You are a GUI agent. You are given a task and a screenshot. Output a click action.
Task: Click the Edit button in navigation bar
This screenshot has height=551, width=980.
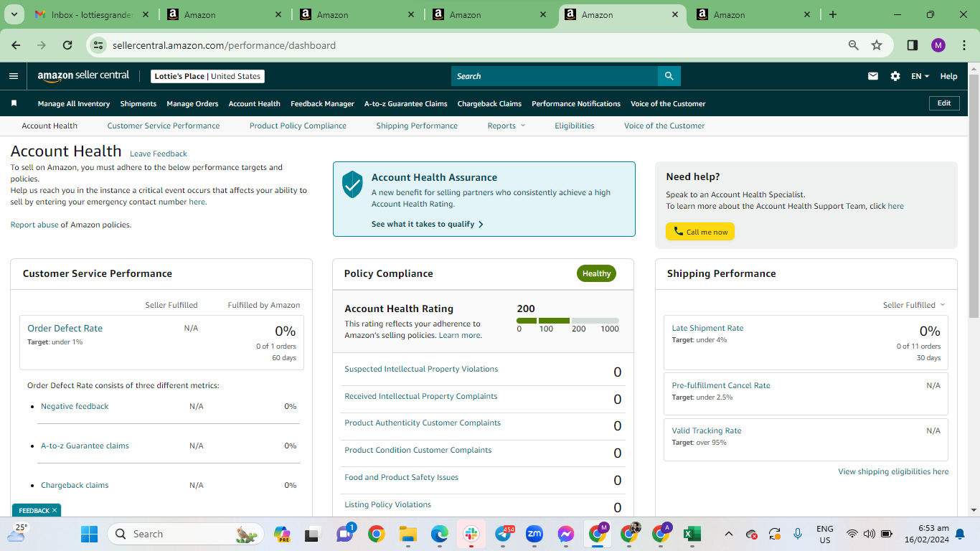point(944,103)
